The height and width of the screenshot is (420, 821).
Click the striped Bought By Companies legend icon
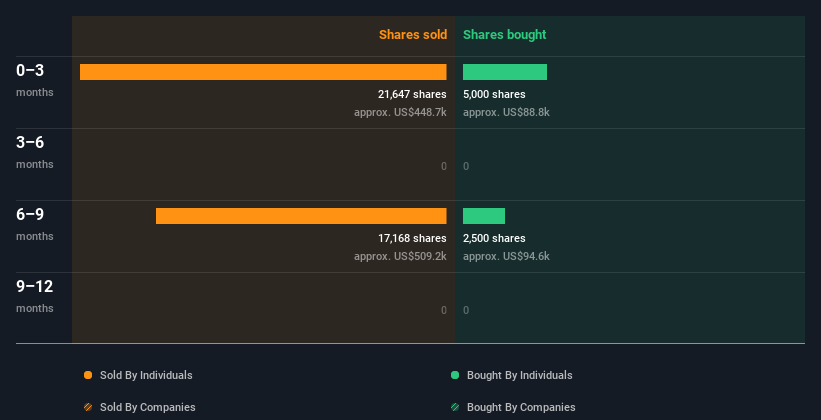pyautogui.click(x=455, y=407)
